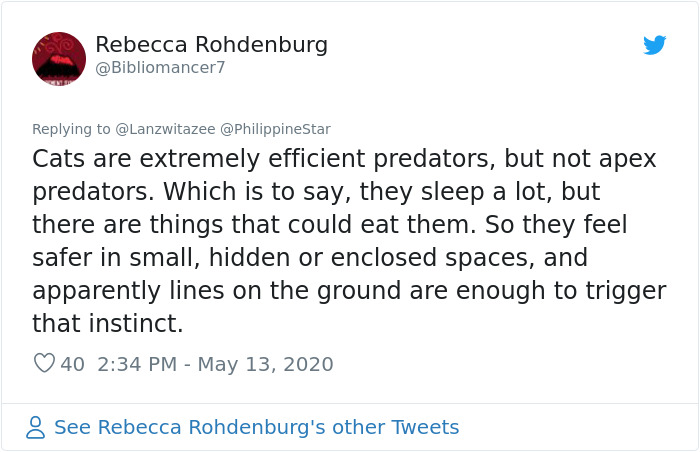Viewport: 700px width, 452px height.
Task: Open the @Lanzwitazee mention
Action: pos(165,129)
